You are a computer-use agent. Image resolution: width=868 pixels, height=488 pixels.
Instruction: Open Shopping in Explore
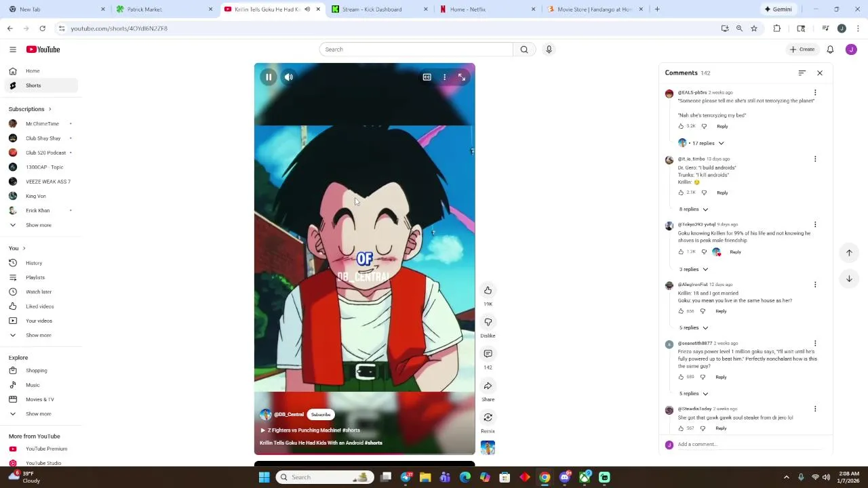[x=41, y=371]
